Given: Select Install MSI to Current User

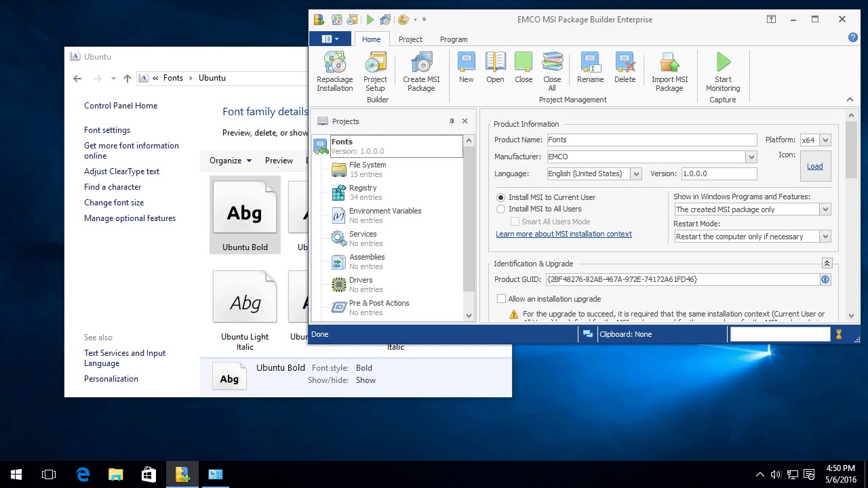Looking at the screenshot, I should tap(501, 197).
